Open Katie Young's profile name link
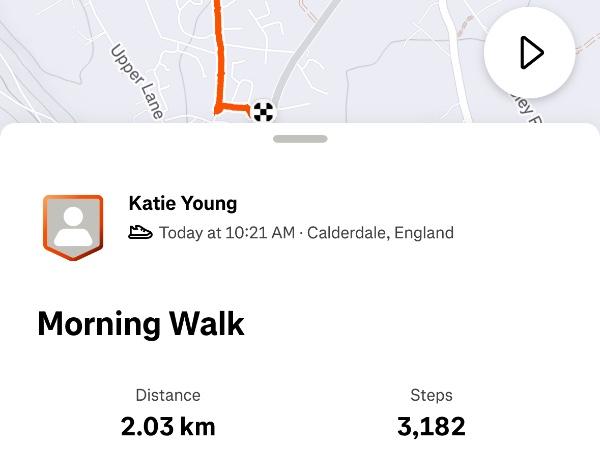 click(183, 204)
